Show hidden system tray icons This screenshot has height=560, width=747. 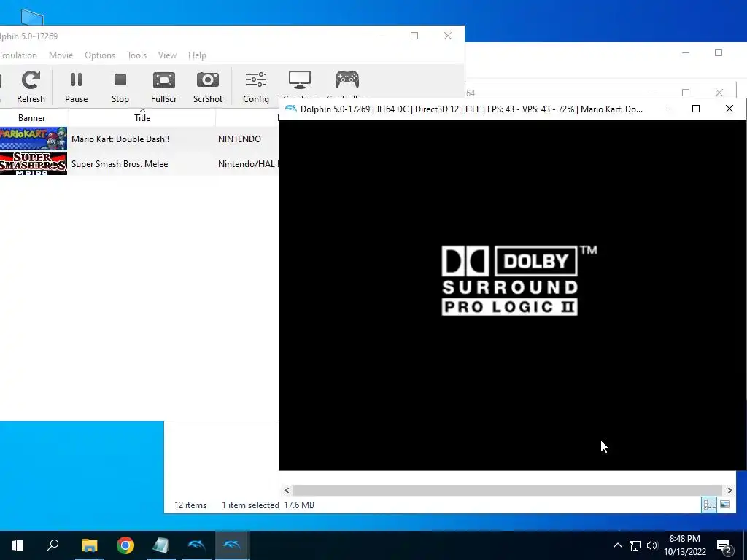coord(617,545)
